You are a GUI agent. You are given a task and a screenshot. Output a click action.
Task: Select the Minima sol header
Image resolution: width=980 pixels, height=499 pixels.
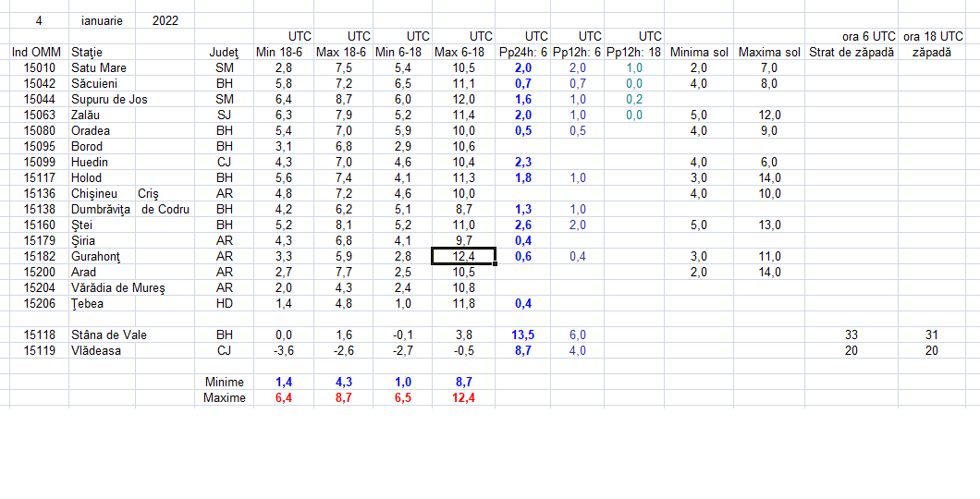699,53
